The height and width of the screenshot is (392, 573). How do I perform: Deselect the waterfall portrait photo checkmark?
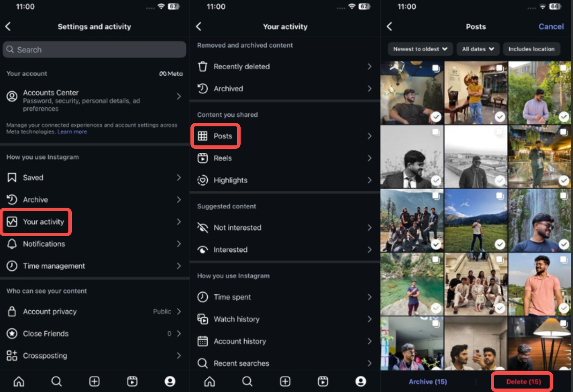click(x=564, y=244)
